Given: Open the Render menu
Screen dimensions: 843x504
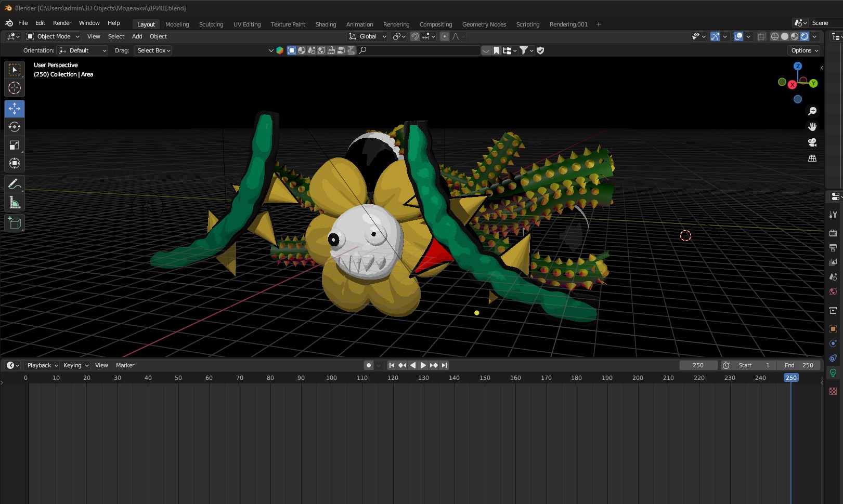Looking at the screenshot, I should 62,23.
